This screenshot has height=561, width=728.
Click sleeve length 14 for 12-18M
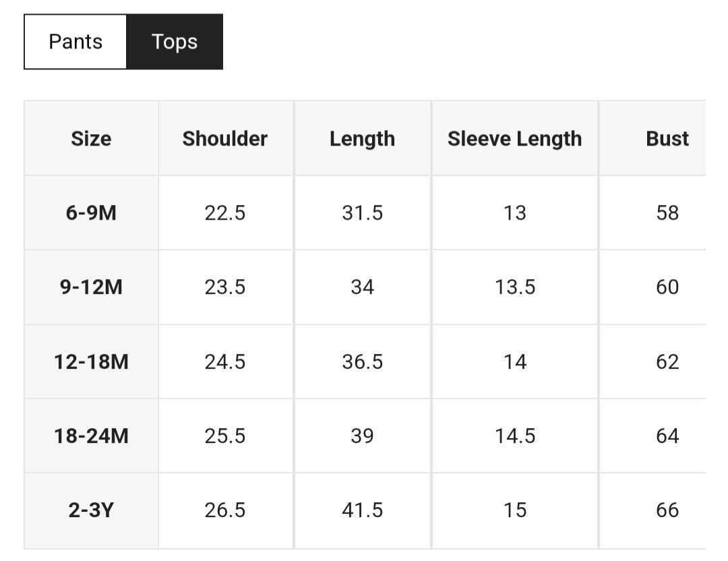tap(514, 362)
